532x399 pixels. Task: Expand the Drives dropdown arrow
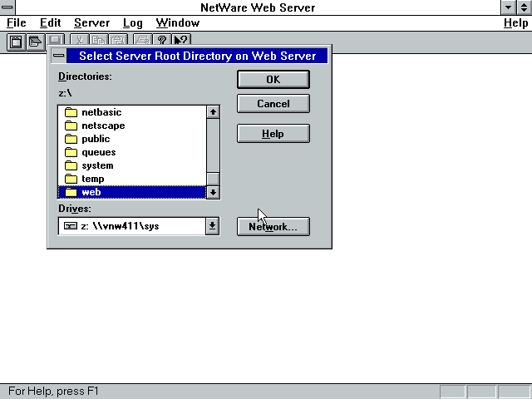213,226
